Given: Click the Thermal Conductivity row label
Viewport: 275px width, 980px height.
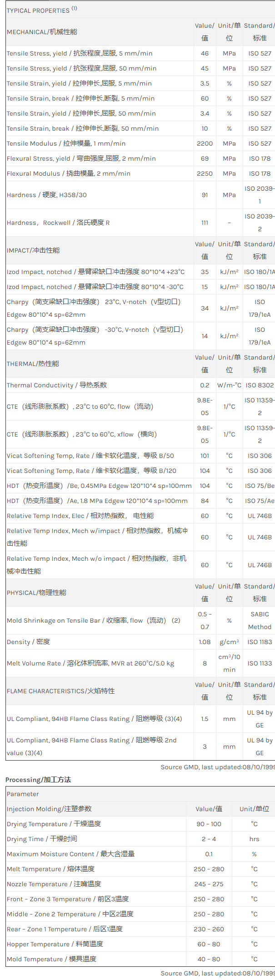Looking at the screenshot, I should coord(57,385).
